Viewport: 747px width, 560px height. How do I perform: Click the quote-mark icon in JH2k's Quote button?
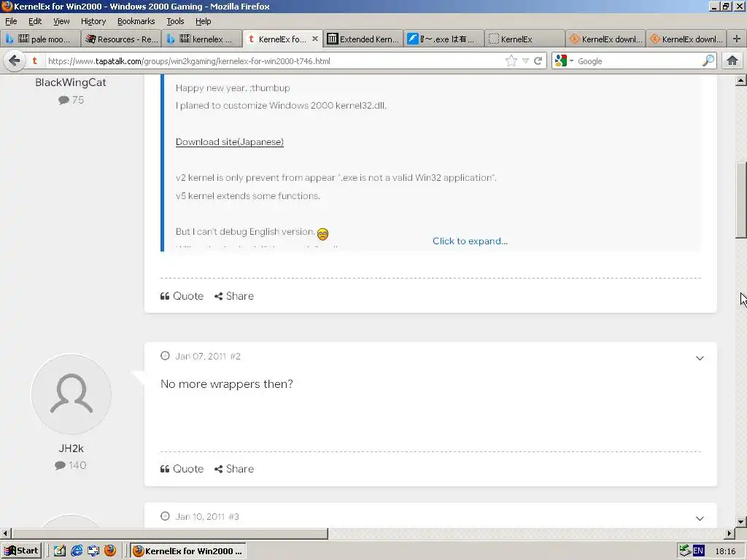coord(165,469)
